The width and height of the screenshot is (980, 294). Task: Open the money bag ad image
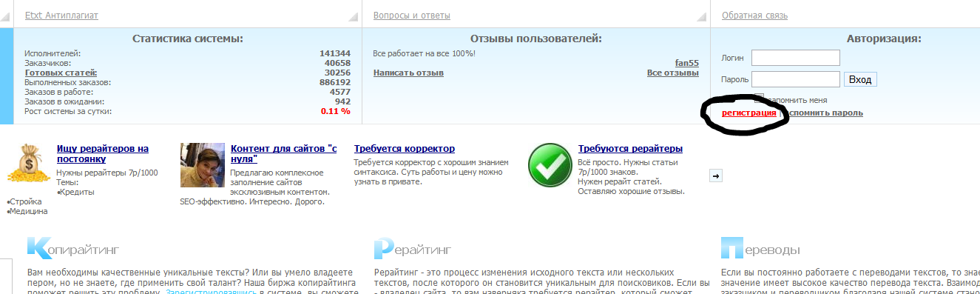pyautogui.click(x=29, y=164)
